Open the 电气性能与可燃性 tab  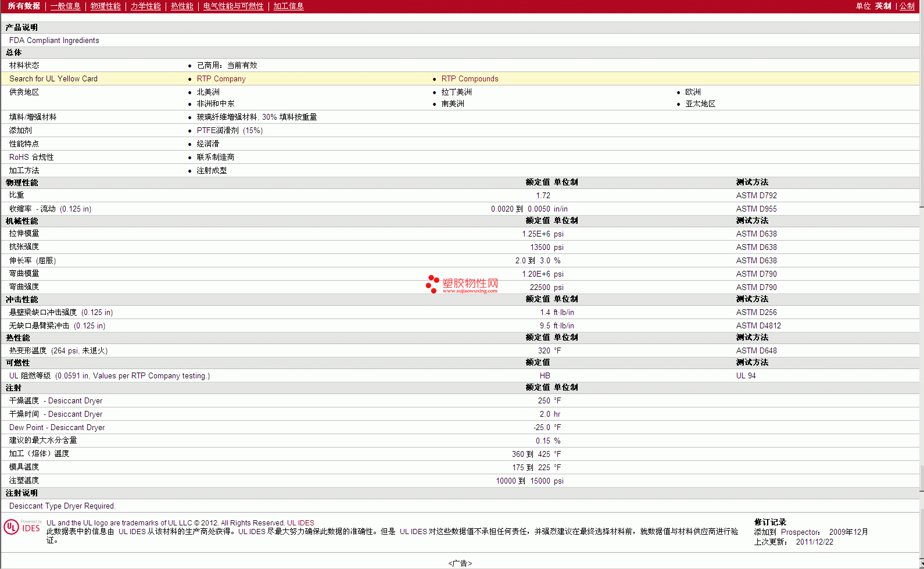tap(233, 6)
